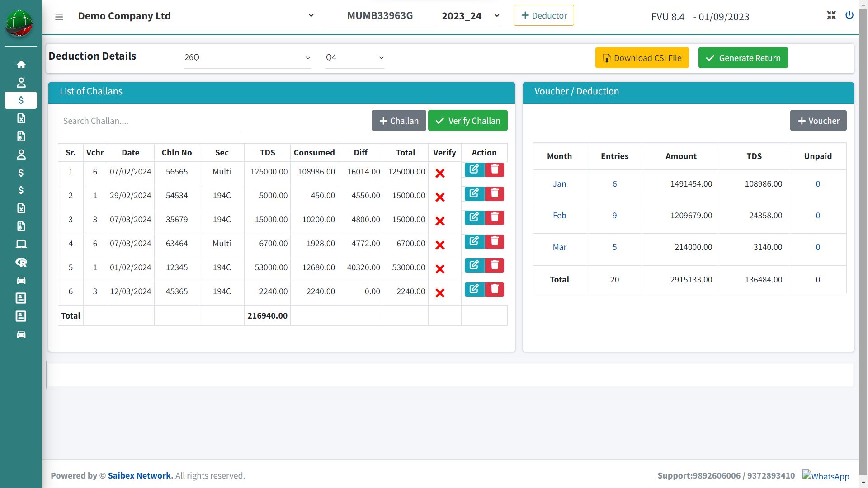Screen dimensions: 868x488
Task: Click the Search Challan input field
Action: pyautogui.click(x=151, y=121)
